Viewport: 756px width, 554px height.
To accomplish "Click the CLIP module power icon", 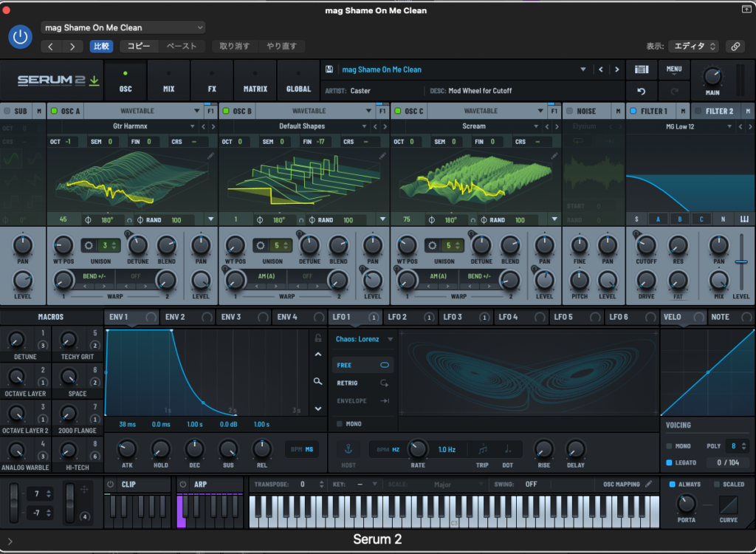I will (111, 484).
